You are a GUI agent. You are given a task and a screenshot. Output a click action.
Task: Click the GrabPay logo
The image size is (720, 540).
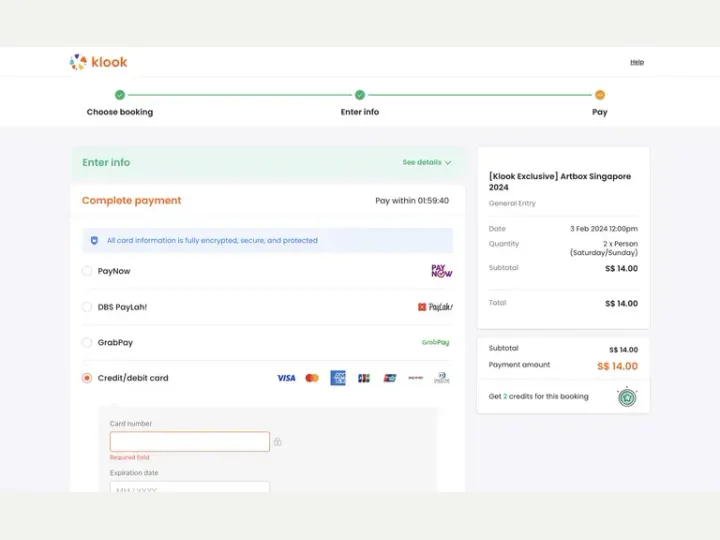click(x=435, y=342)
